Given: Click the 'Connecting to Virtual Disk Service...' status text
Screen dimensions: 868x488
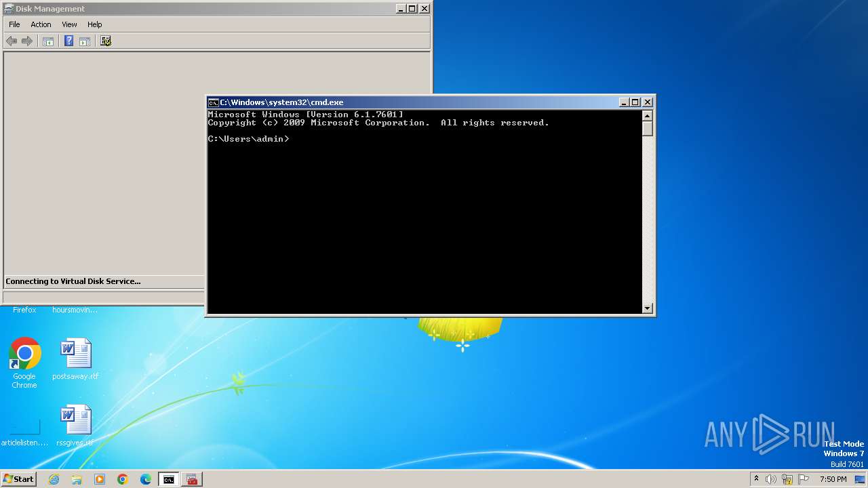Looking at the screenshot, I should 73,281.
